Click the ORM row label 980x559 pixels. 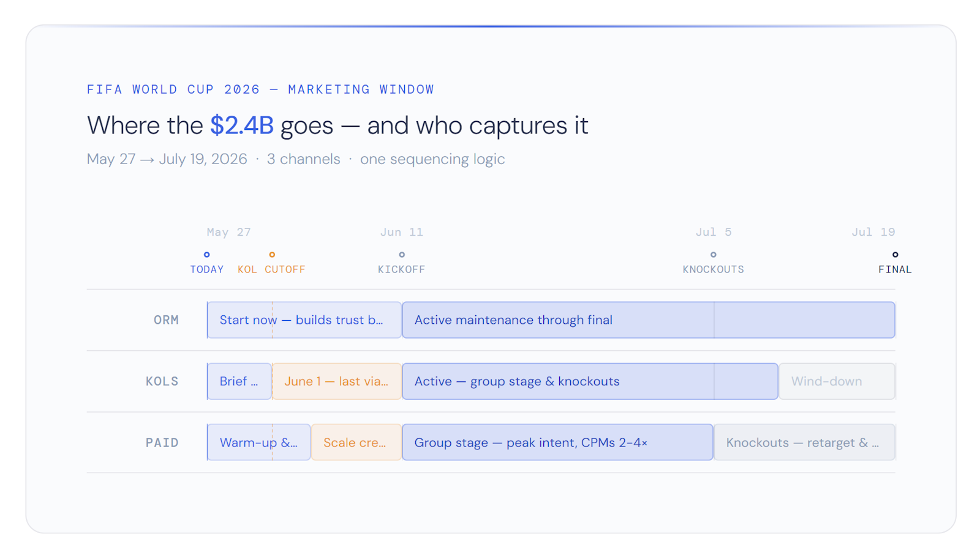click(x=166, y=320)
